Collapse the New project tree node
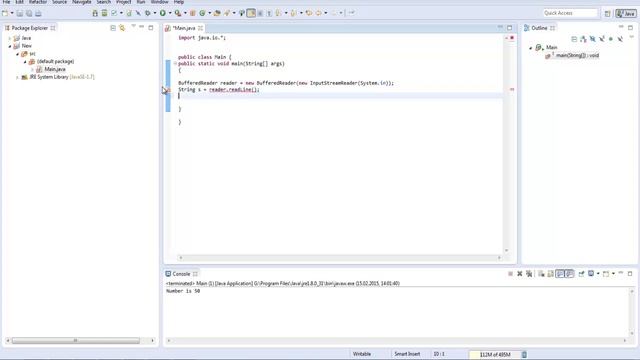Viewport: 640px width, 360px height. tap(10, 46)
